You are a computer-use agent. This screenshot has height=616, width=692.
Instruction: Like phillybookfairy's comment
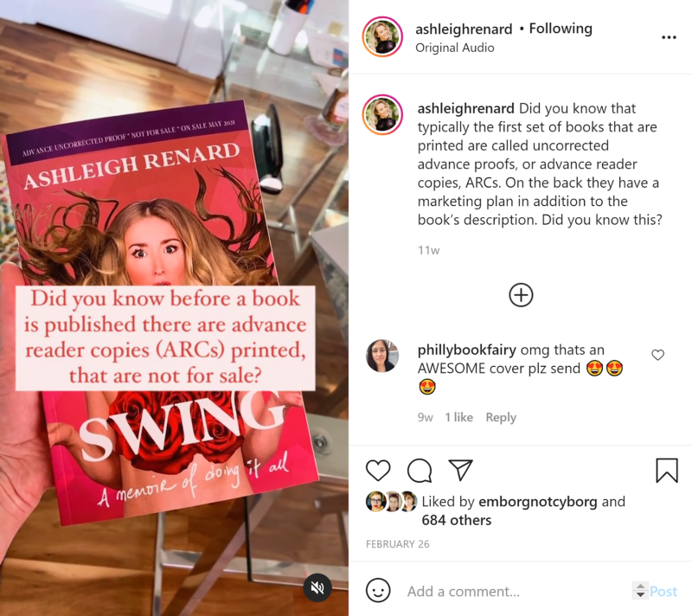click(x=657, y=355)
